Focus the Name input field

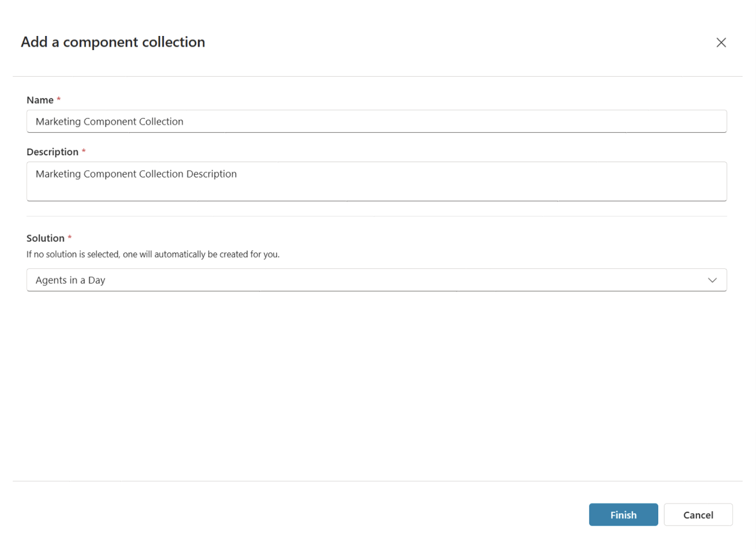(376, 121)
